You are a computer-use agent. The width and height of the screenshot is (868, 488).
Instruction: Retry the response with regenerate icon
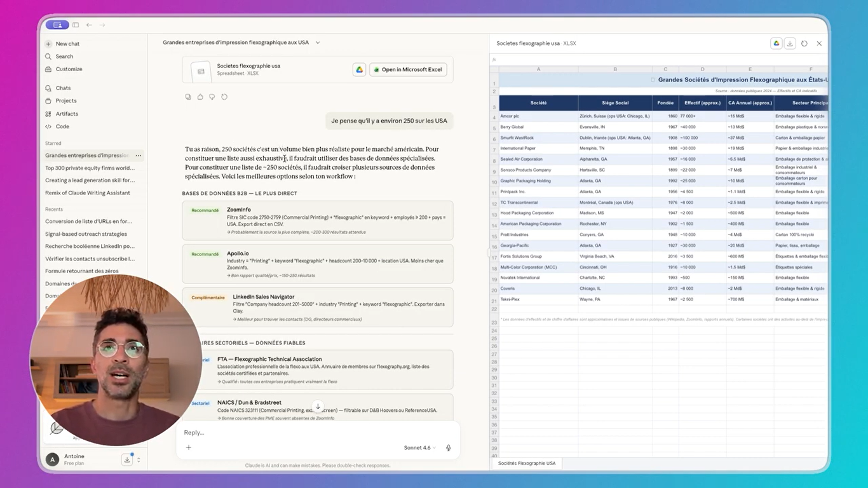point(224,97)
